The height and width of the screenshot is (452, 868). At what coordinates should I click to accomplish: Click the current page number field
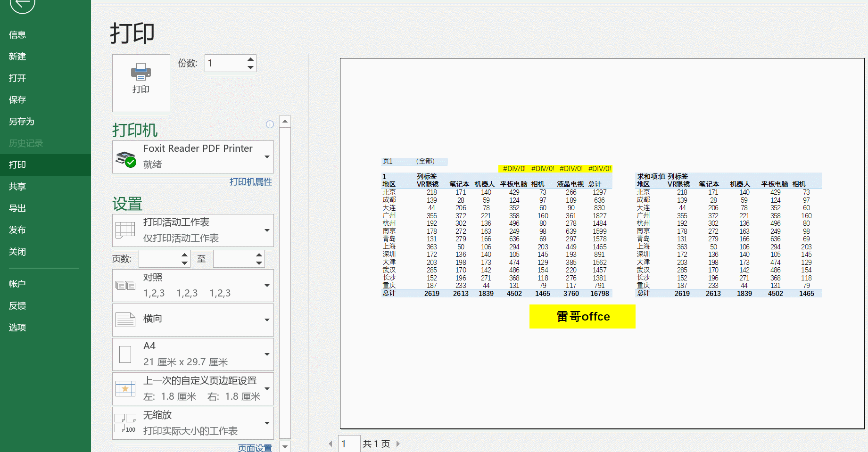[349, 444]
